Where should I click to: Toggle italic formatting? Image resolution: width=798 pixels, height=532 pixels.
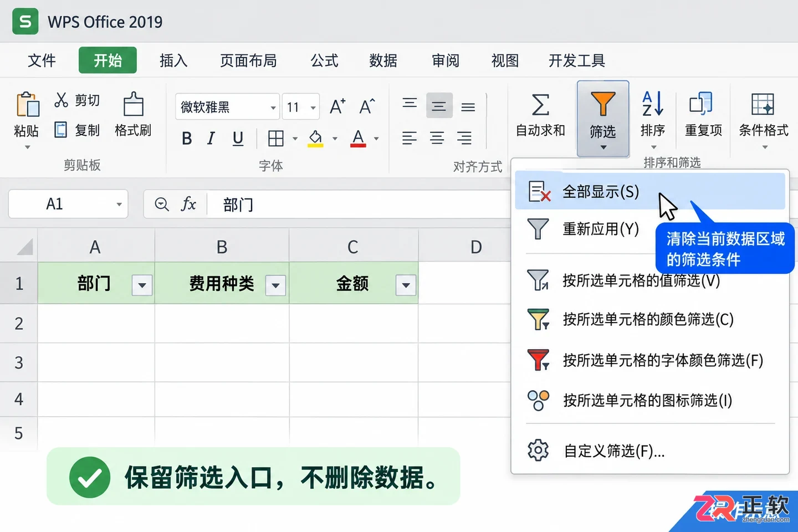211,138
